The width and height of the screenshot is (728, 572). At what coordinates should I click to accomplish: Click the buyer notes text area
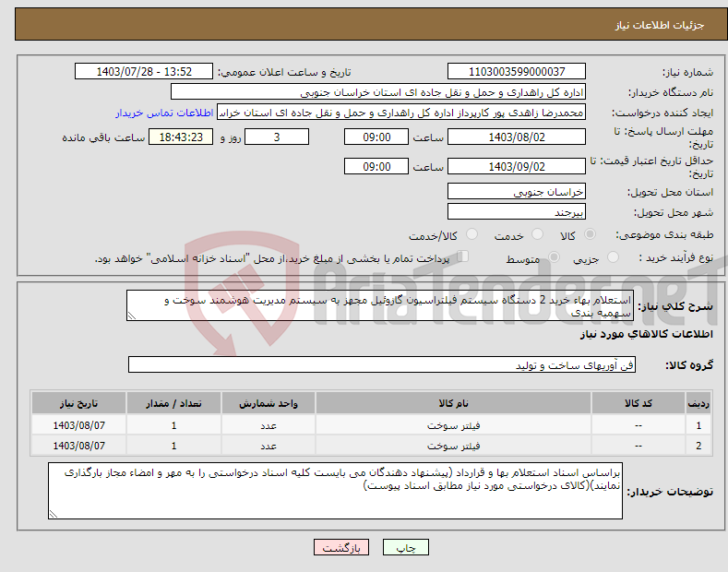pyautogui.click(x=335, y=491)
